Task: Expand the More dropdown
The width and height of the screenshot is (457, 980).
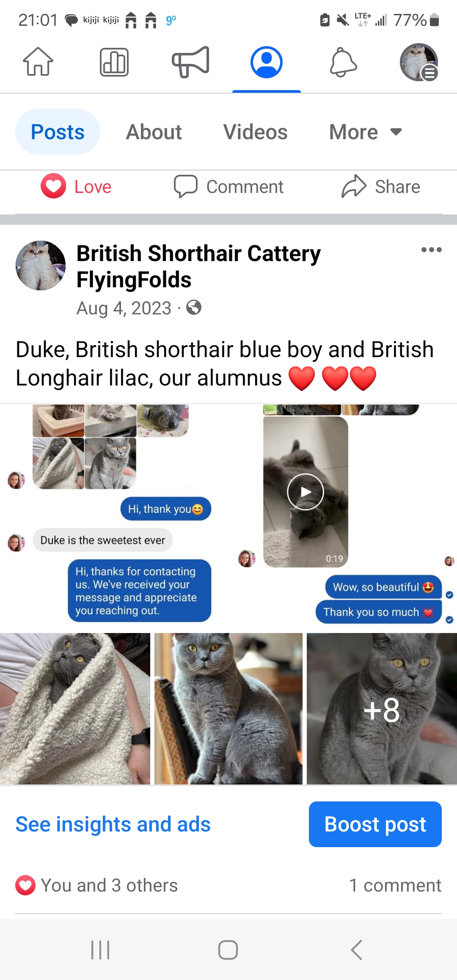Action: point(366,132)
